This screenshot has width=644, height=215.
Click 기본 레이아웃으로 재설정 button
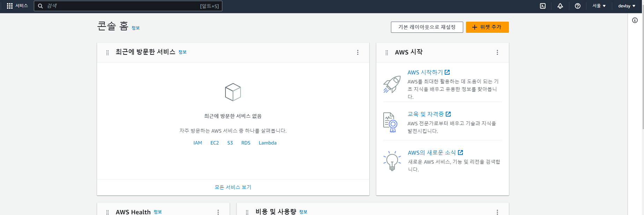[x=427, y=27]
